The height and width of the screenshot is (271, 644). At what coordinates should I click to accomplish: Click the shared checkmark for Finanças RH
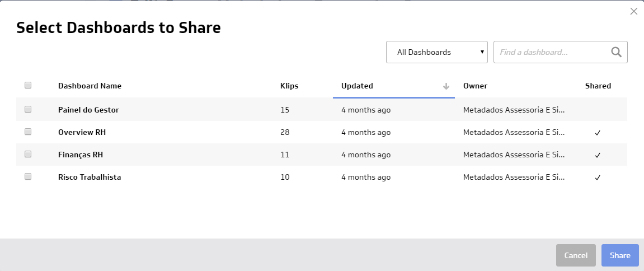pos(598,155)
